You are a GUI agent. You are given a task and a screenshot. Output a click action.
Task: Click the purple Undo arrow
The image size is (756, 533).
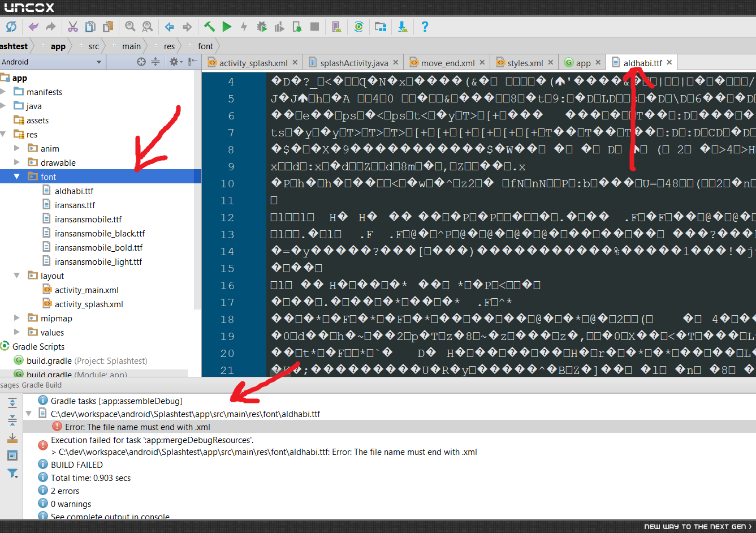(x=33, y=27)
